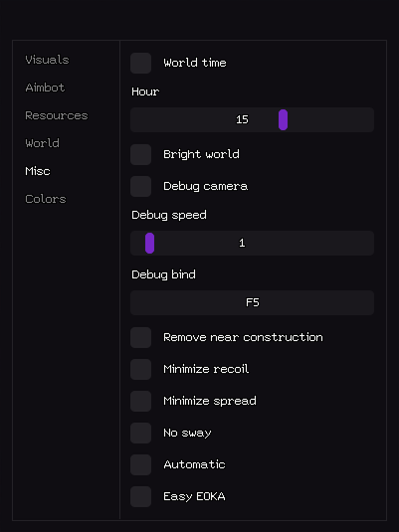Image resolution: width=399 pixels, height=532 pixels.
Task: Open the Visuals tab in sidebar
Action: click(47, 60)
